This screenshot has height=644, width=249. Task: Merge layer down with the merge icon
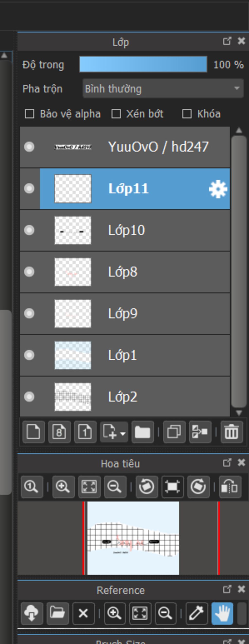200,432
